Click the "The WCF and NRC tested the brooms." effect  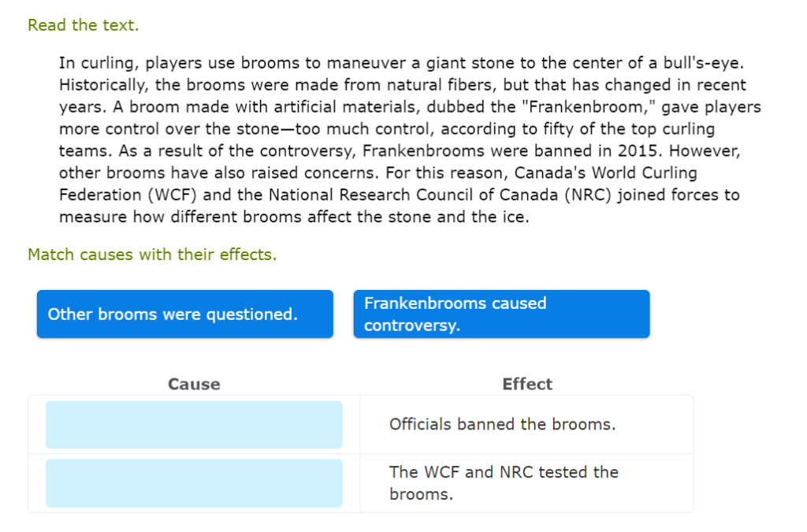pyautogui.click(x=504, y=483)
